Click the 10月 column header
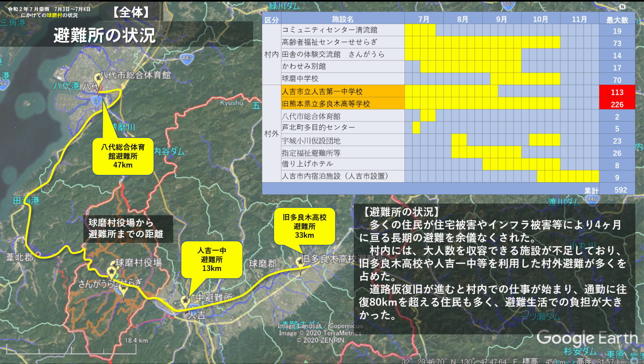 pos(540,19)
